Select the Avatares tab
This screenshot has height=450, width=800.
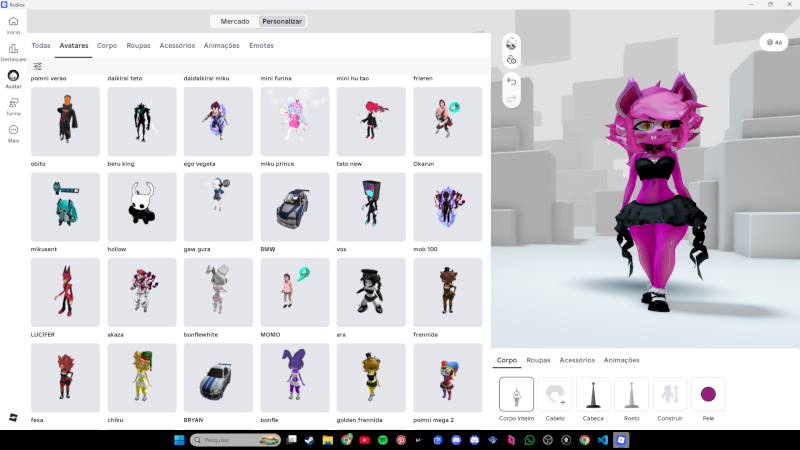[x=74, y=45]
